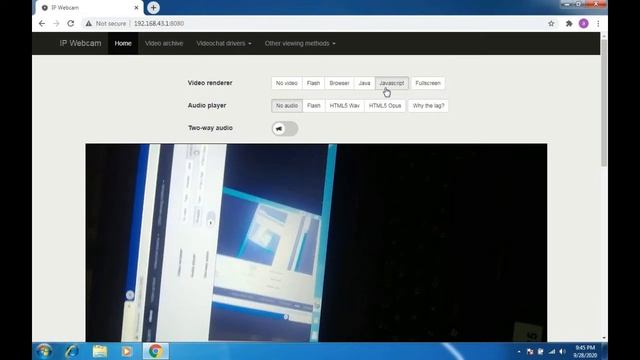This screenshot has width=640, height=360.
Task: Open a new tab with the plus button
Action: click(x=153, y=7)
